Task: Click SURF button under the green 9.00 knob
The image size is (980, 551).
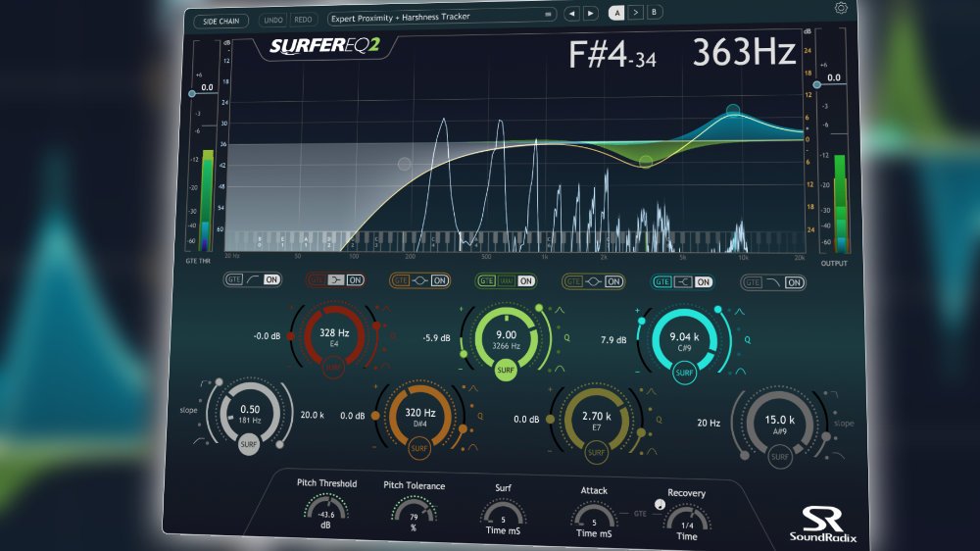Action: (x=505, y=370)
